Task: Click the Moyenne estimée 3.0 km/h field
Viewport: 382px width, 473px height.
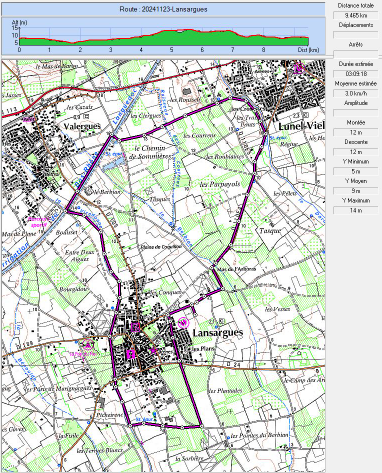Action: pyautogui.click(x=355, y=93)
